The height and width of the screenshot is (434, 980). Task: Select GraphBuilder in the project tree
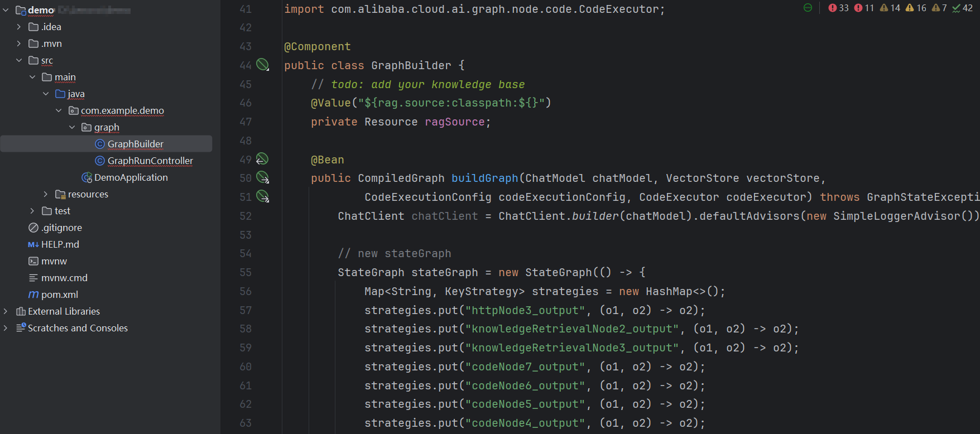[x=136, y=144]
